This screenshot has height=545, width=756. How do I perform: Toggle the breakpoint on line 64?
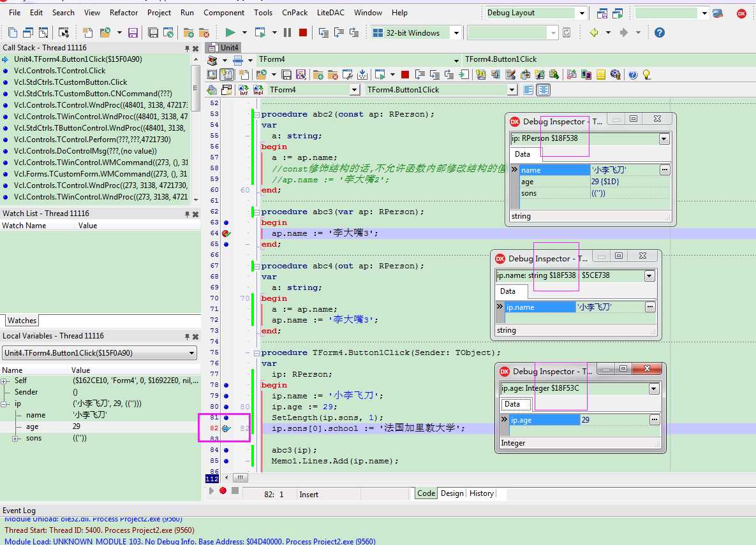tap(226, 233)
